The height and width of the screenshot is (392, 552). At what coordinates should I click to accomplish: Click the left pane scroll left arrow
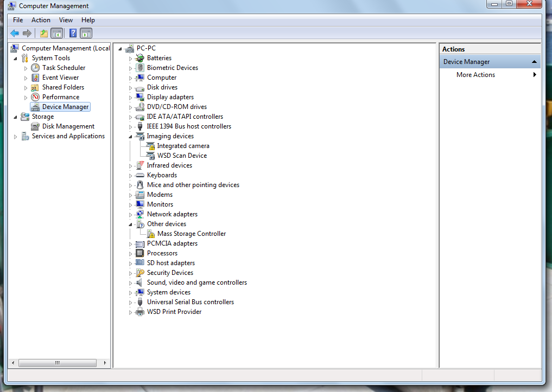pos(13,363)
